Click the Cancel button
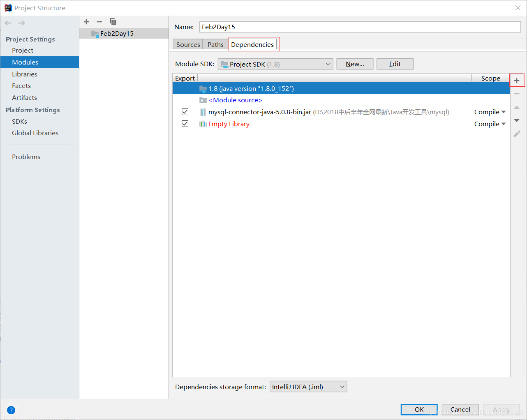 point(460,409)
